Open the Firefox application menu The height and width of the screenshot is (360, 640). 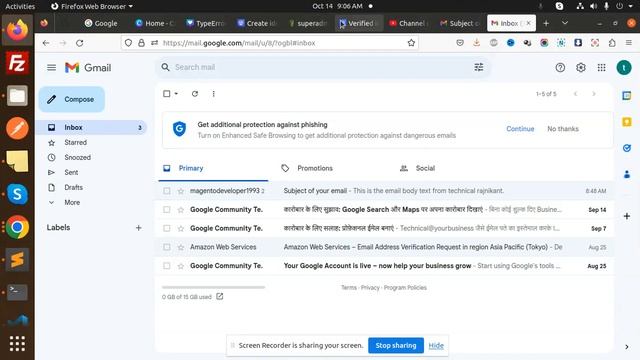coord(629,43)
